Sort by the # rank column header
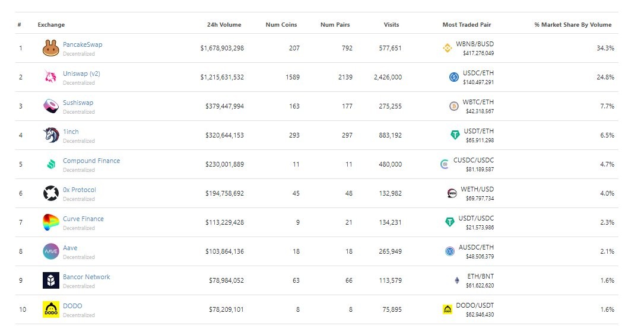644x326 pixels. (20, 25)
